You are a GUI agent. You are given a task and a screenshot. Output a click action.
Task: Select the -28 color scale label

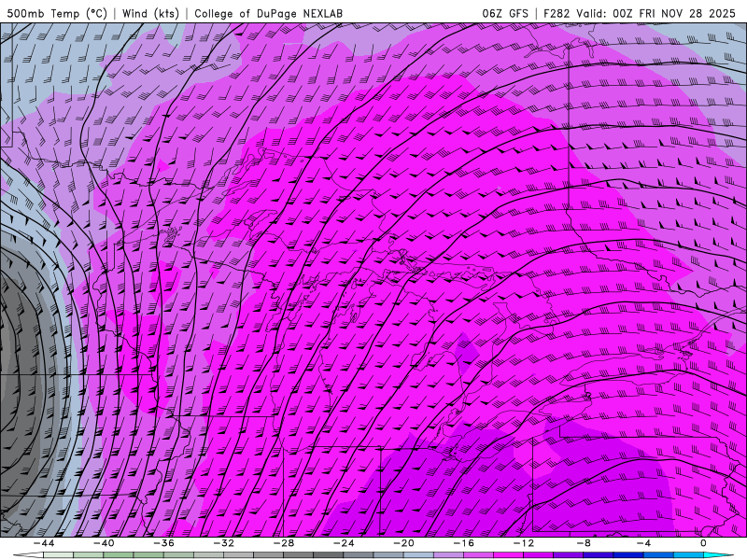(x=284, y=543)
